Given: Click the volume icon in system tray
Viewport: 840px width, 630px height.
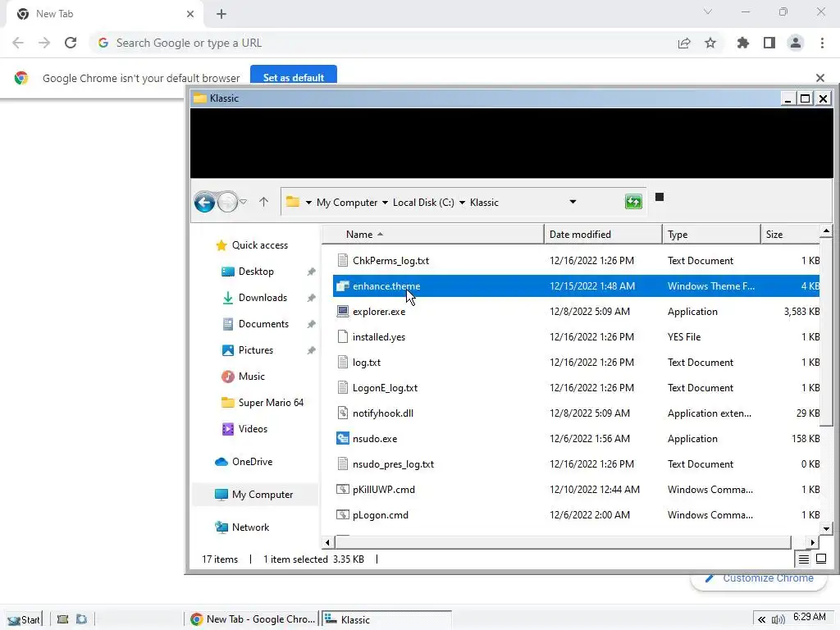Looking at the screenshot, I should (x=778, y=620).
